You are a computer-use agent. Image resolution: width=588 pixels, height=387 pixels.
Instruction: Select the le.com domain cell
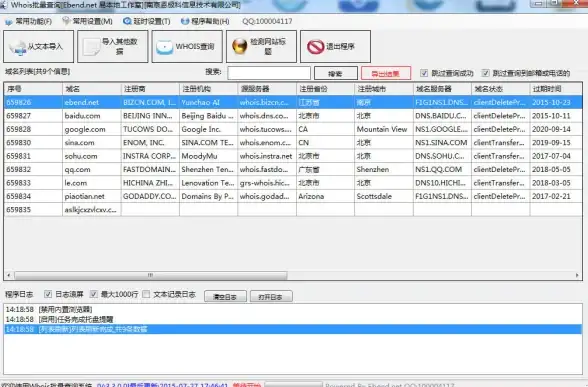coord(92,183)
